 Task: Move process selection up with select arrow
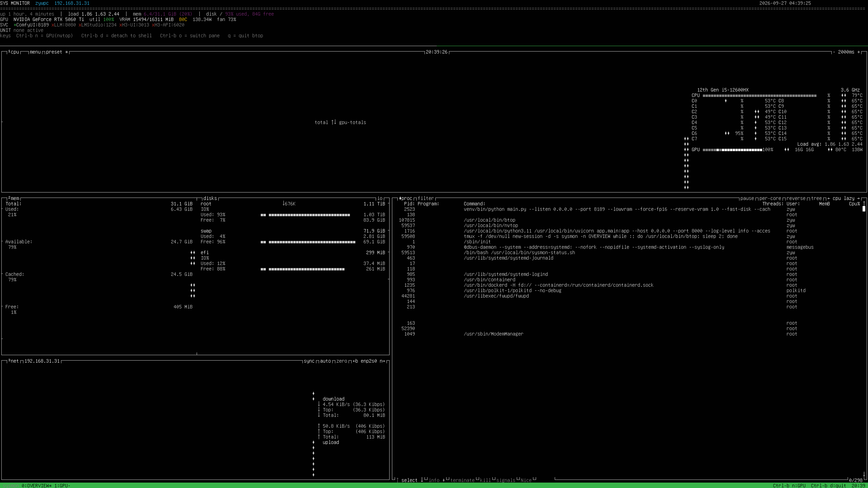tap(397, 480)
